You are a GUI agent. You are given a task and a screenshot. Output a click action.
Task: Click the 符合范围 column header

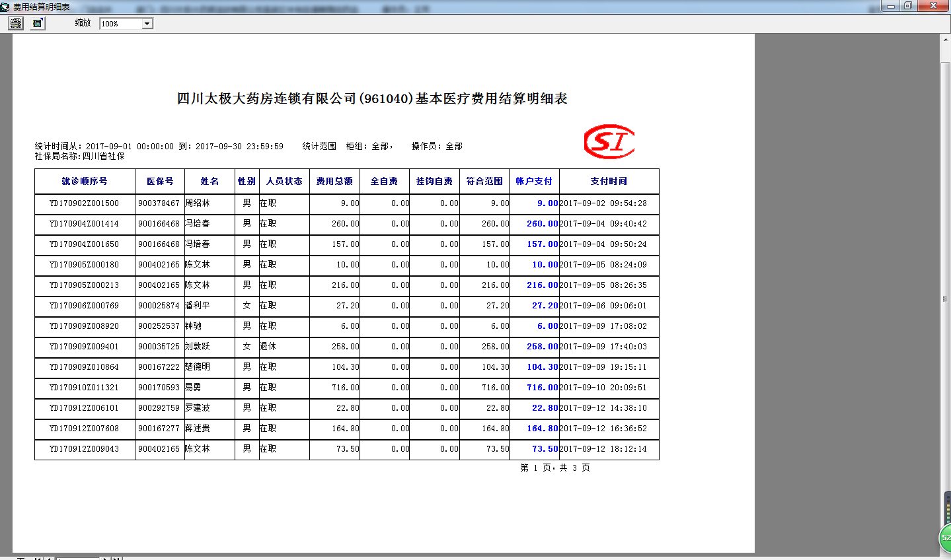click(484, 181)
